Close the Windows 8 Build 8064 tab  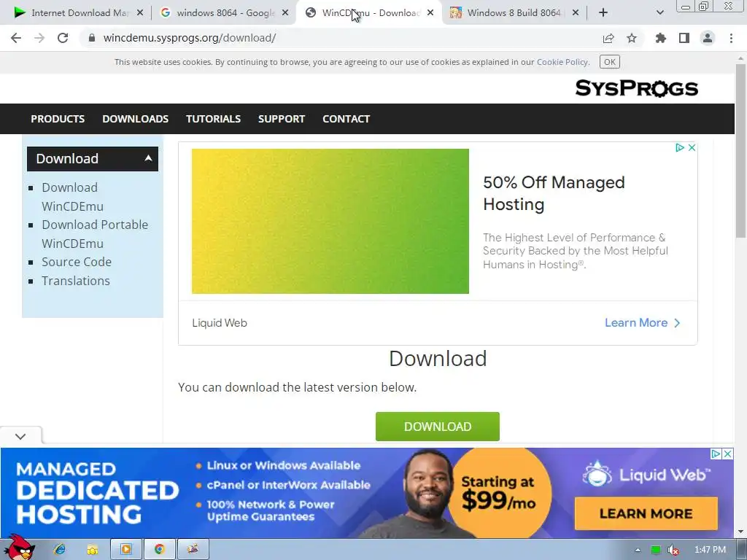pos(576,13)
